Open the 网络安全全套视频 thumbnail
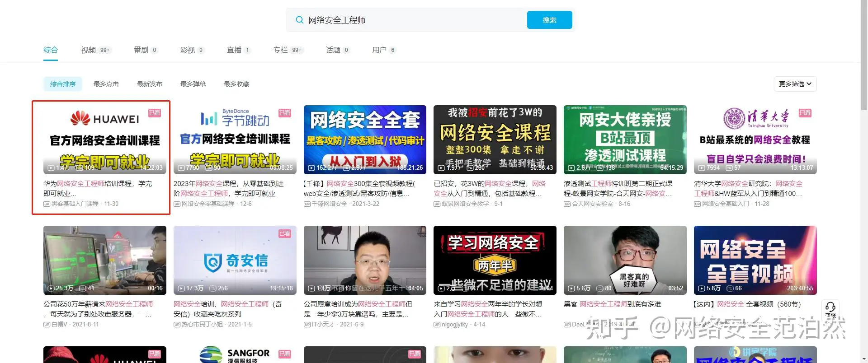Screen dimensions: 868x363 click(755, 260)
